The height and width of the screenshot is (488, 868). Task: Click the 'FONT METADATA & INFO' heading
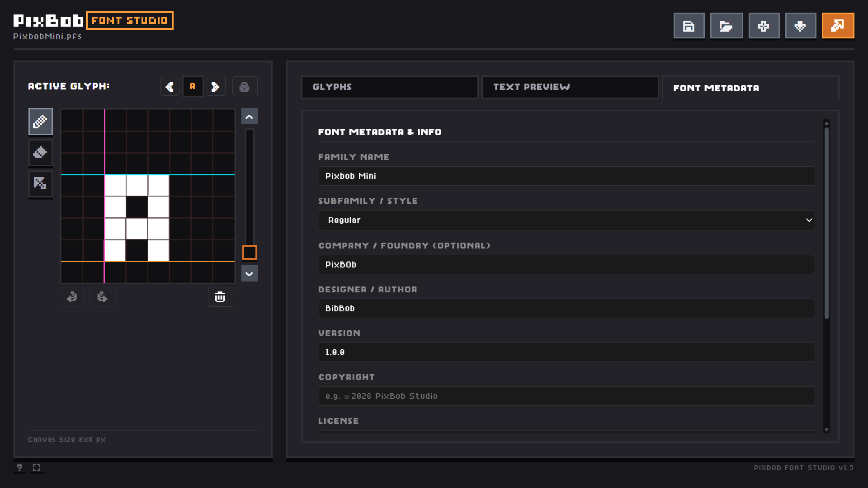pos(380,132)
